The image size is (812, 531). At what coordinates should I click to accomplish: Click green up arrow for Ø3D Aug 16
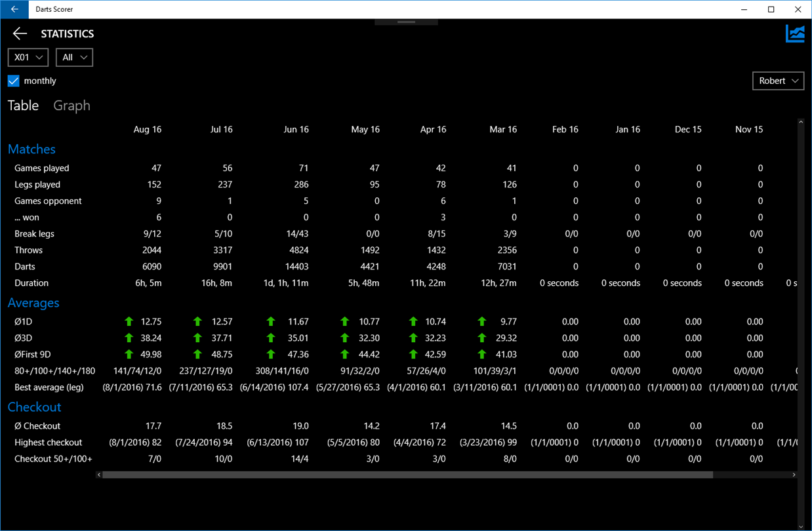click(x=129, y=338)
